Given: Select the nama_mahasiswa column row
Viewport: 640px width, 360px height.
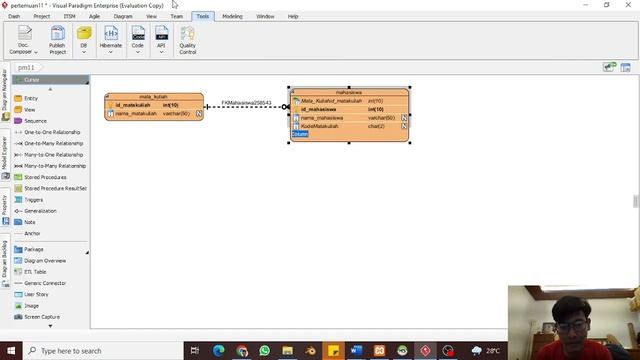Looking at the screenshot, I should pos(349,118).
